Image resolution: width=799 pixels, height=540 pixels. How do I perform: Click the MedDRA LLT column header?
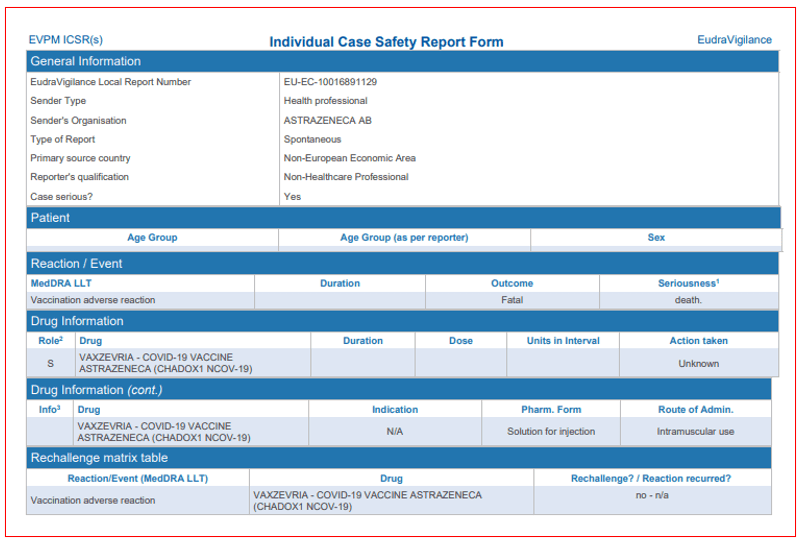62,284
